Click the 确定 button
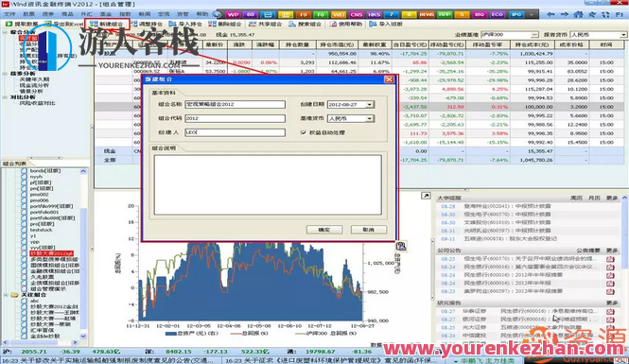629x364 pixels. tap(324, 230)
